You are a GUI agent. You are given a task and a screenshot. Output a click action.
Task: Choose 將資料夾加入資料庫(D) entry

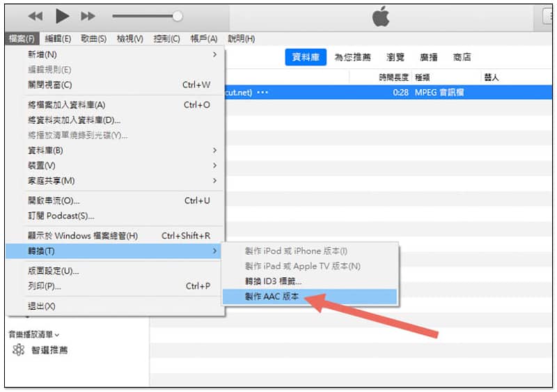116,120
